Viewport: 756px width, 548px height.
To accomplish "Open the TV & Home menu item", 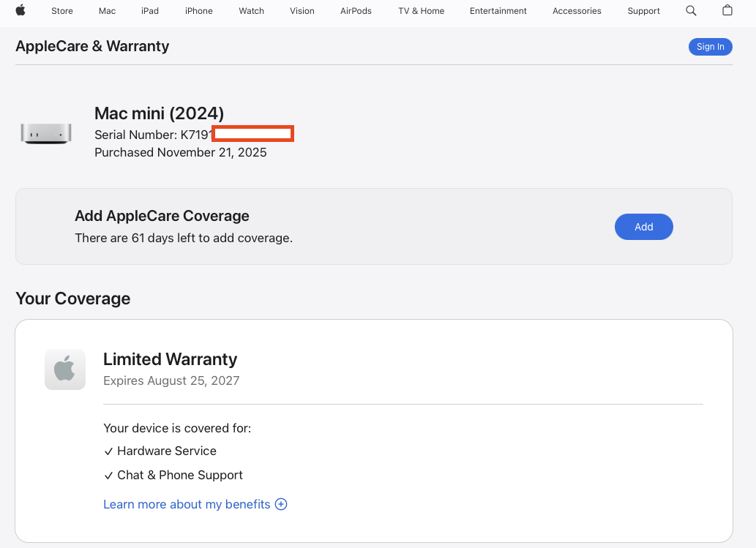I will pos(421,10).
